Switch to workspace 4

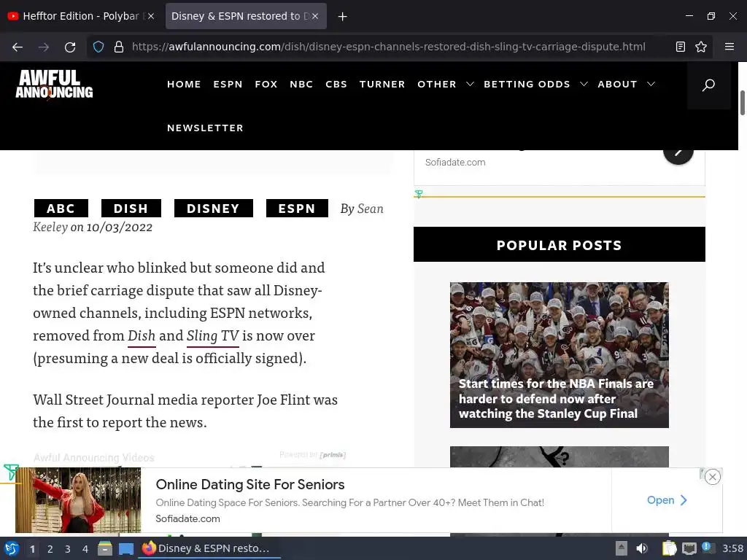(85, 549)
